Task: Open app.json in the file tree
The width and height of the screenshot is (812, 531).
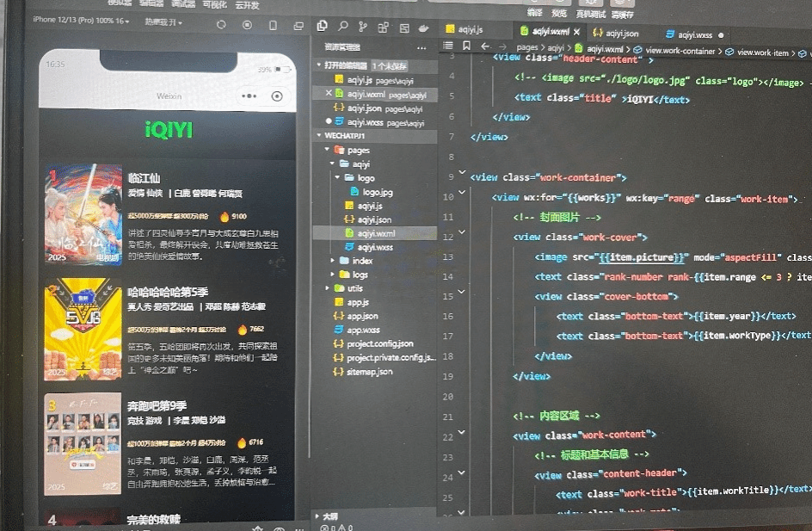Action: [362, 316]
